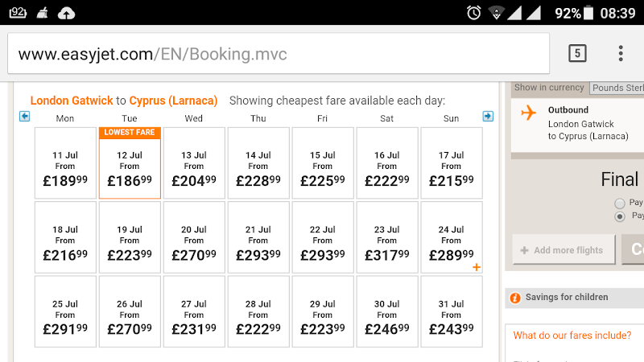Open the Pounds Sterling currency dropdown

617,88
